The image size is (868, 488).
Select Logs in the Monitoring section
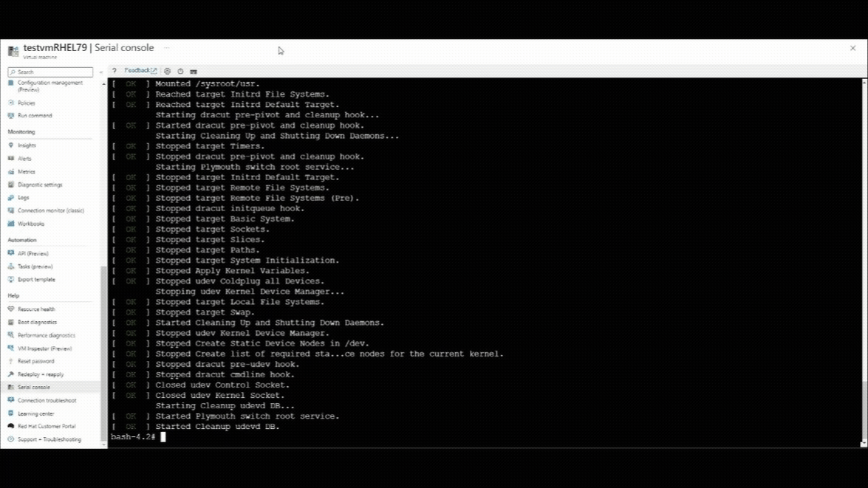coord(23,197)
